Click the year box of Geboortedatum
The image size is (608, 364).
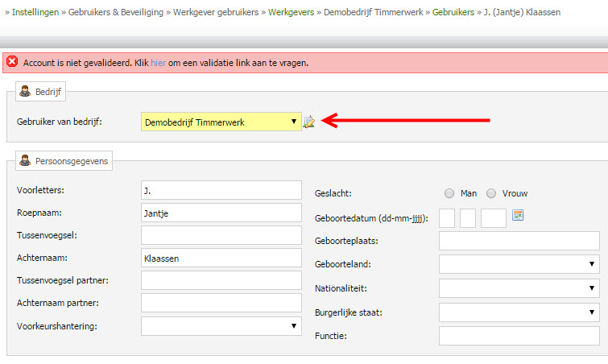[x=494, y=218]
